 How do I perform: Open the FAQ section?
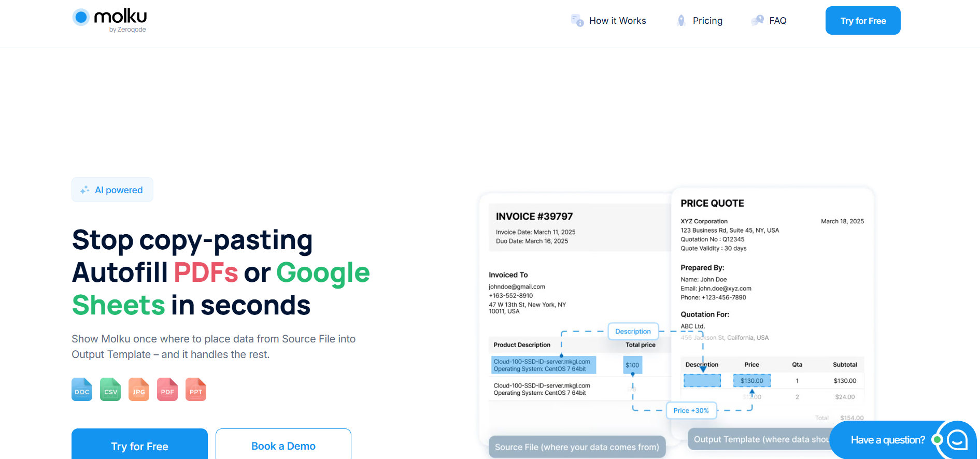(x=778, y=21)
